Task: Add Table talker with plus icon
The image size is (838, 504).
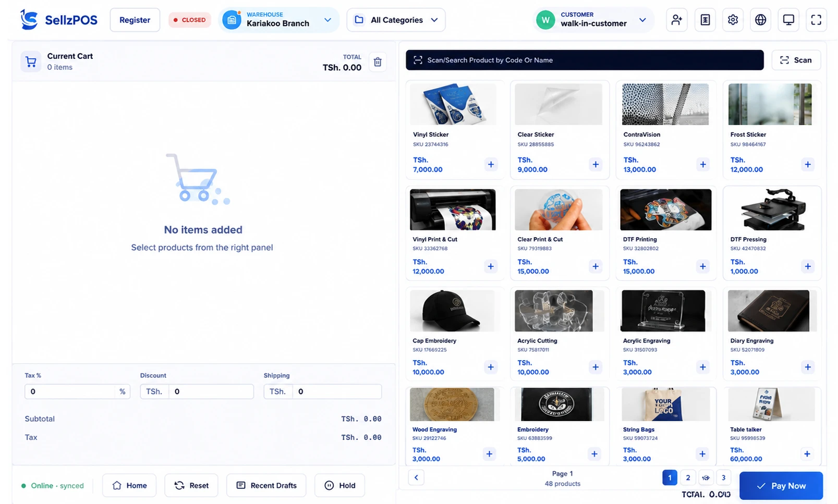Action: click(x=807, y=454)
